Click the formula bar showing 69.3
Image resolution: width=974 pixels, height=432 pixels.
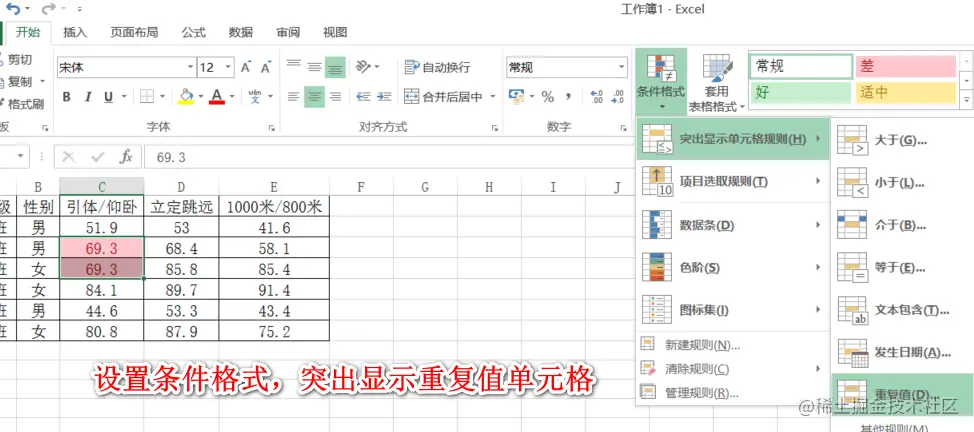click(x=388, y=157)
